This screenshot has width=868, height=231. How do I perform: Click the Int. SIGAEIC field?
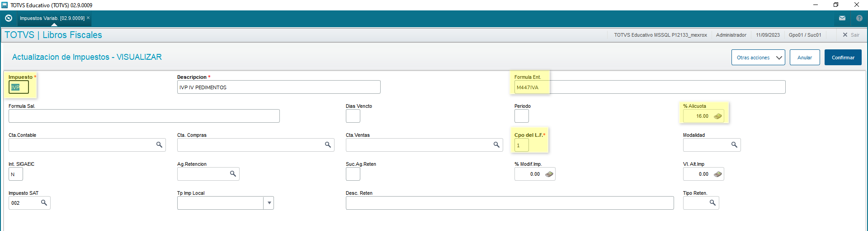(16, 174)
